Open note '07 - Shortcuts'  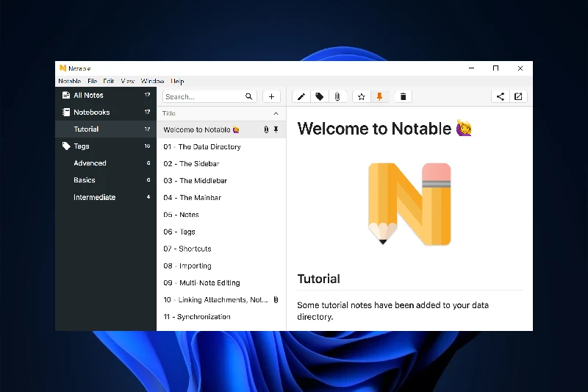221,249
